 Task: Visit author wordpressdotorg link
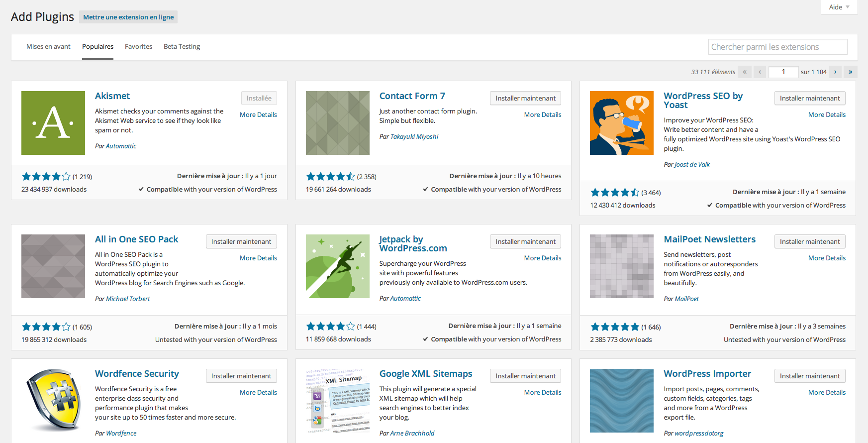[699, 433]
